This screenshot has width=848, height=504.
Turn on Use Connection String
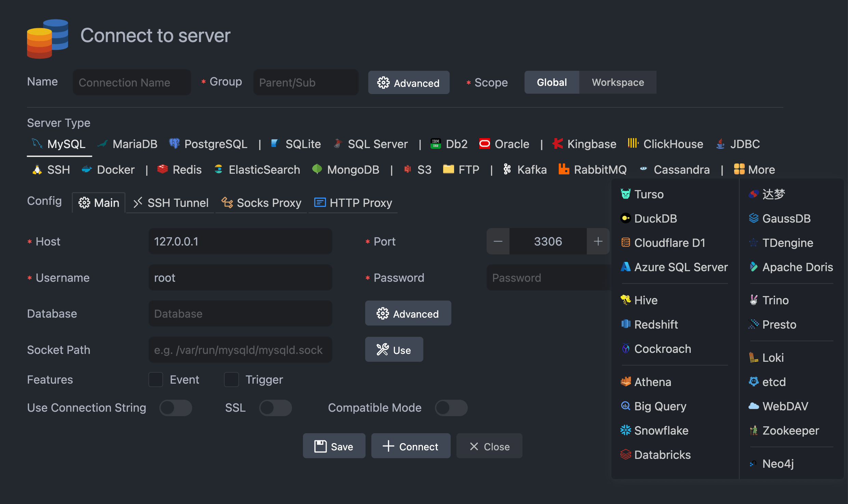(175, 408)
